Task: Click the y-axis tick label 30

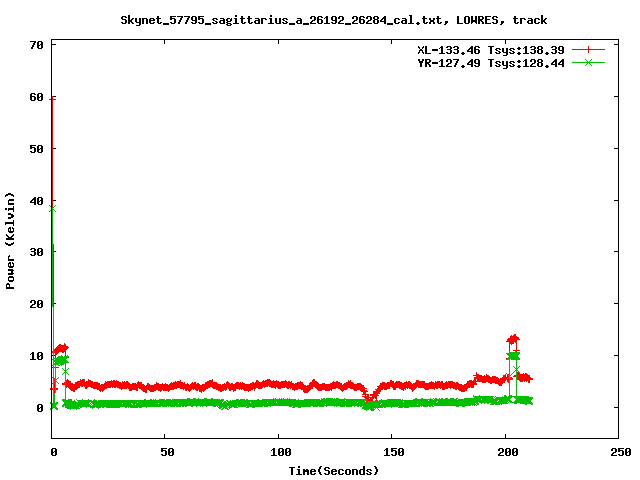Action: pyautogui.click(x=36, y=252)
